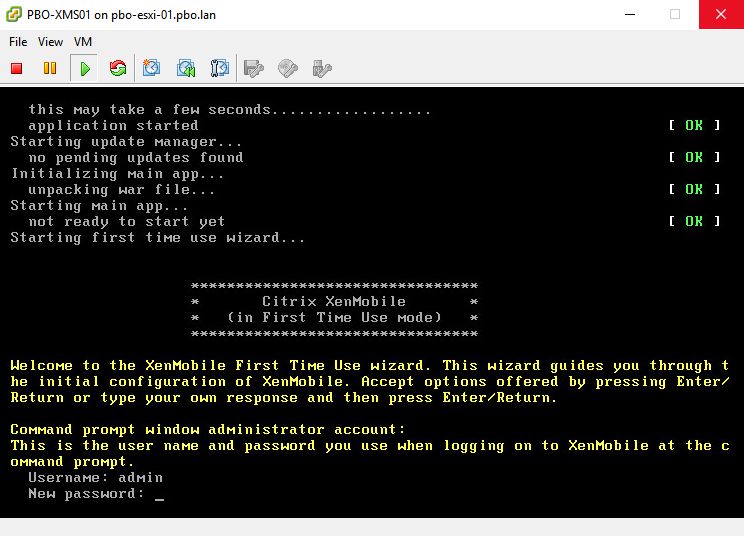Screen dimensions: 744x536
Task: Connect USB device toolbar icon
Action: coord(322,69)
